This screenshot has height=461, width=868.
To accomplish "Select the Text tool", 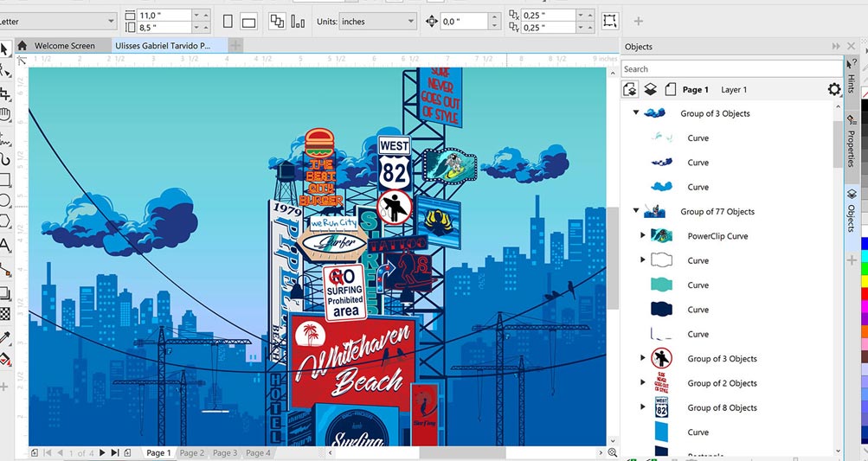I will click(x=5, y=245).
